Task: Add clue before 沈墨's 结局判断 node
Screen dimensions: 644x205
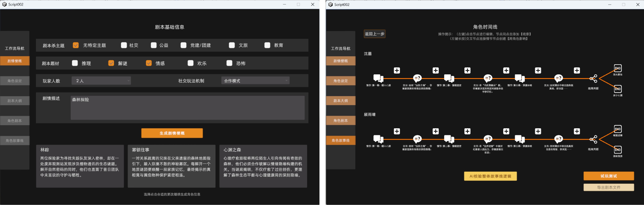Action: point(577,70)
